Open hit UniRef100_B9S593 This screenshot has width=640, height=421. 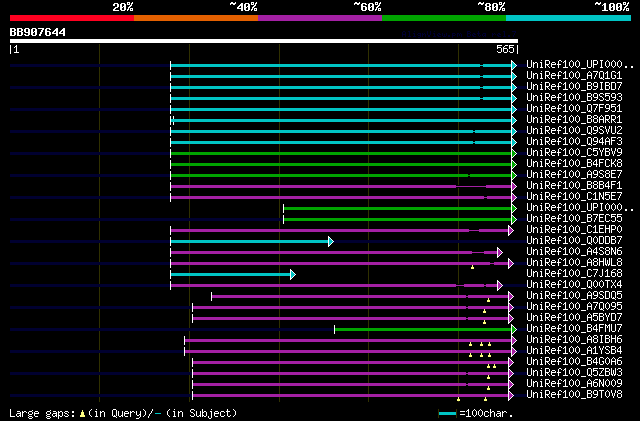click(574, 98)
